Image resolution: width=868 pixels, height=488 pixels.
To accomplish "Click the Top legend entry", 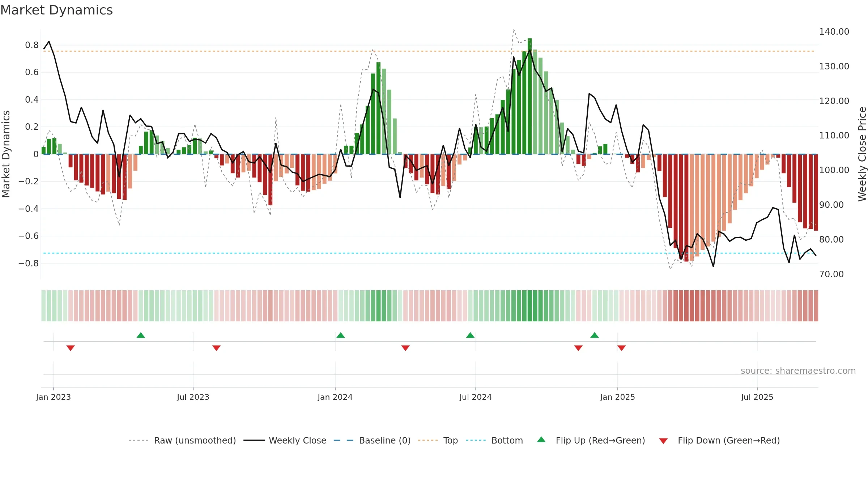I will [438, 440].
